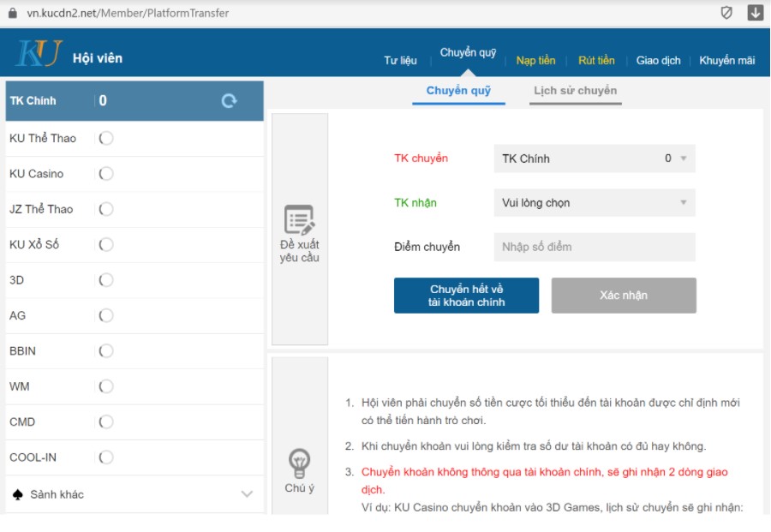
Task: Load the BBIN balance circle
Action: point(105,350)
